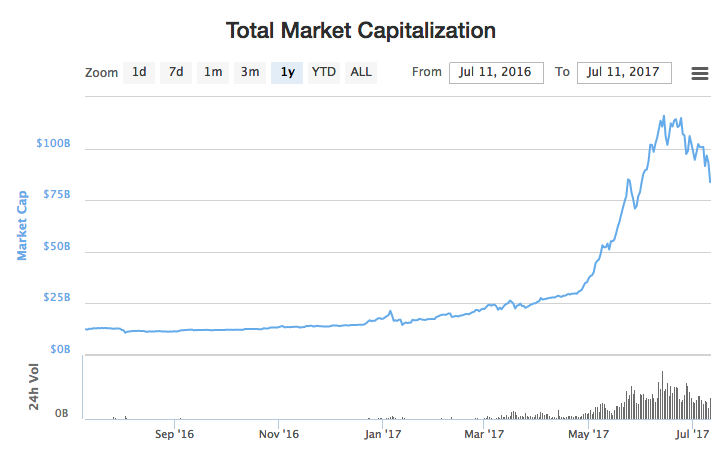Click the Total Market Capitalization title

pyautogui.click(x=361, y=31)
